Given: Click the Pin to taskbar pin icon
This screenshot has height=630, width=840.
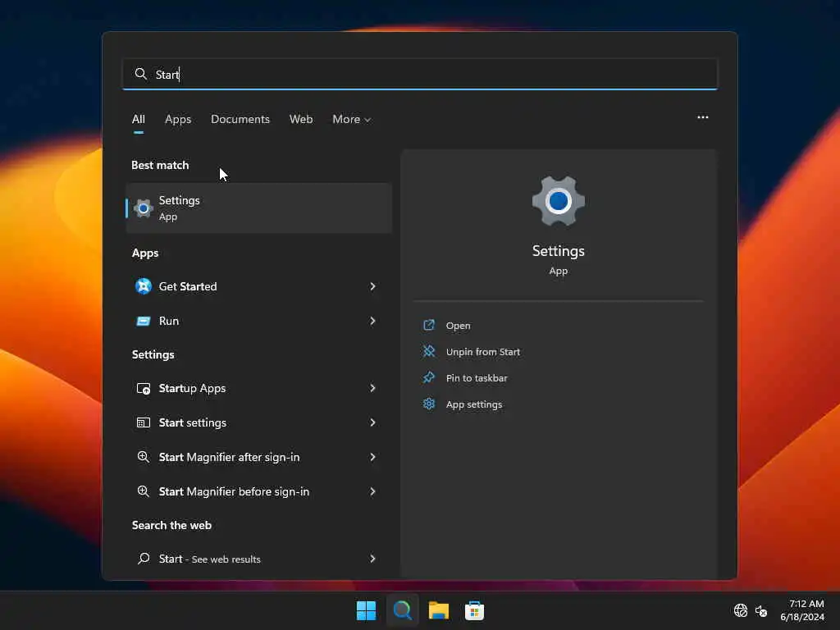Looking at the screenshot, I should (429, 377).
